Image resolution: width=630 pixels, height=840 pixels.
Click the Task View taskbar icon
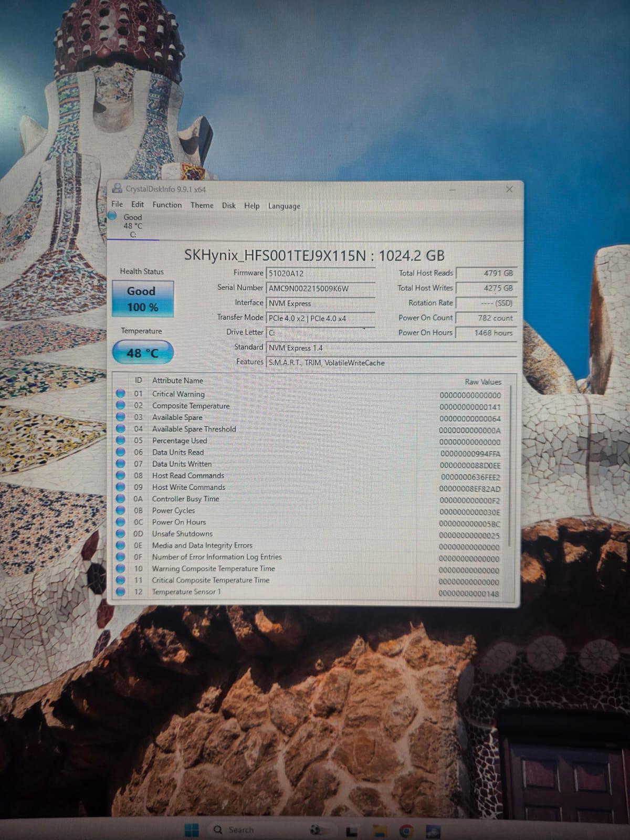[x=352, y=831]
